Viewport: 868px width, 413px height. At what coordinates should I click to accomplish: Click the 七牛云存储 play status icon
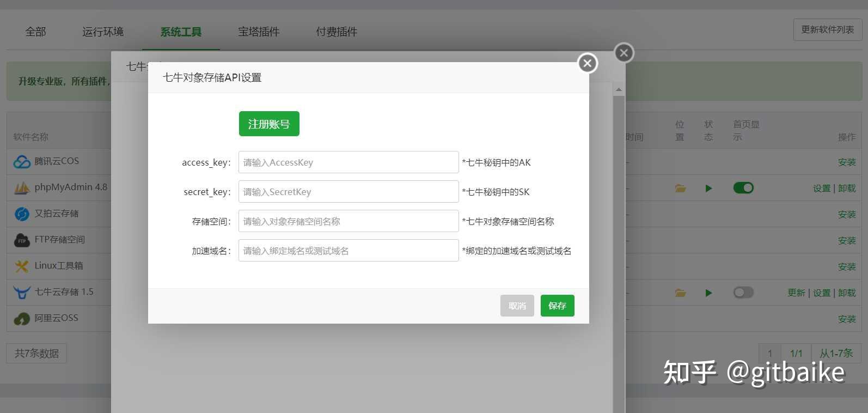(x=708, y=293)
